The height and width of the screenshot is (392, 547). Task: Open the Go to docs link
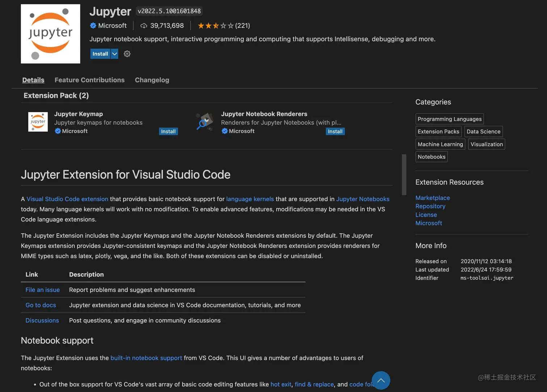point(41,305)
